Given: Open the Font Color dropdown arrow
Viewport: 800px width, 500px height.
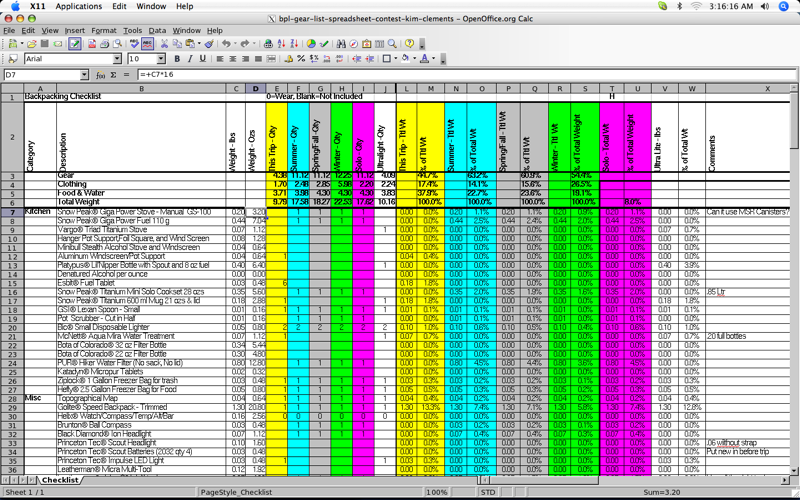Looking at the screenshot, I should click(x=434, y=59).
